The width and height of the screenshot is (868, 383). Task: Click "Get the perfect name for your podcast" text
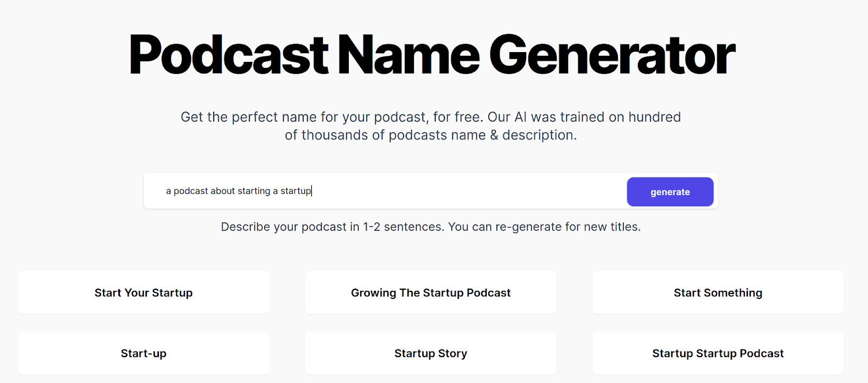(x=304, y=117)
